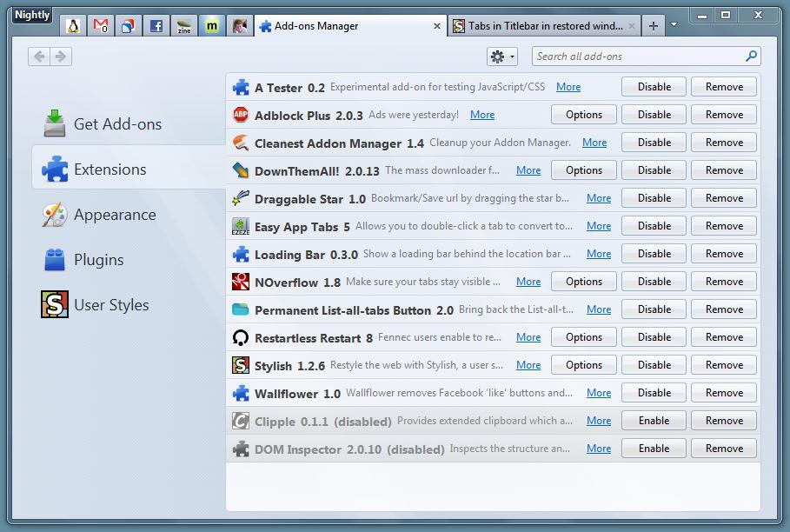Click the More link for Wallflower

(598, 392)
